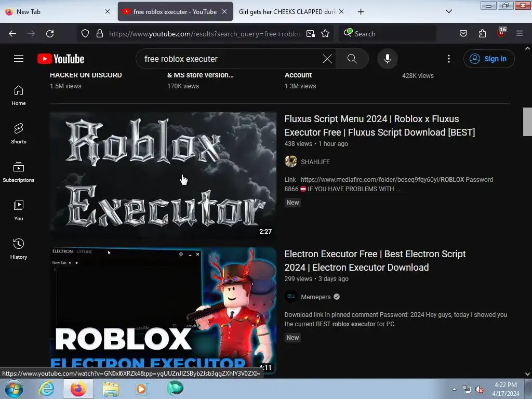Viewport: 532px width, 399px height.
Task: Clear the YouTube search query
Action: click(x=327, y=59)
